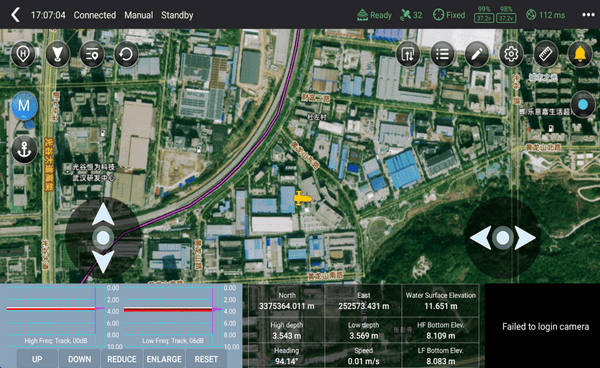Tap LF Bottom Elev. value 8.083 m

point(441,361)
